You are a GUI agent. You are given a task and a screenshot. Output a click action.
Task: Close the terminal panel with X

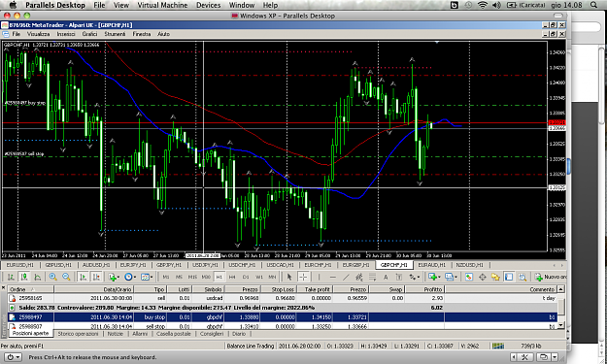3,288
